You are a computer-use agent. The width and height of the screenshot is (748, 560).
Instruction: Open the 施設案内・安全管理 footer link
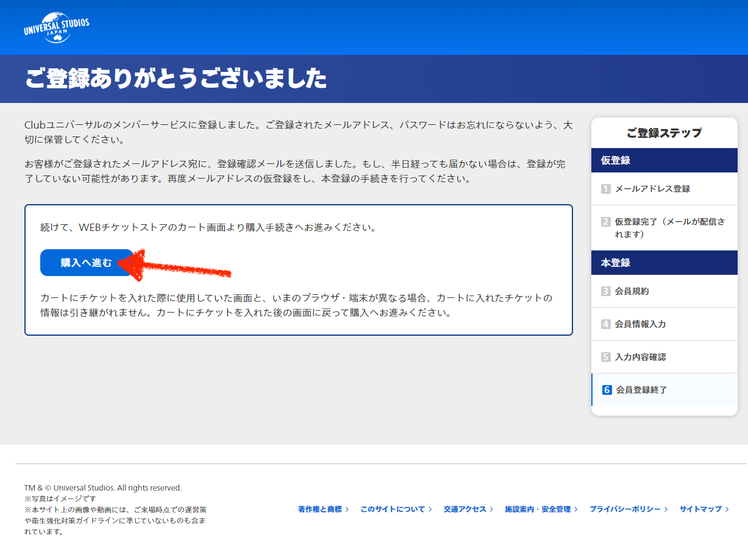tap(541, 509)
